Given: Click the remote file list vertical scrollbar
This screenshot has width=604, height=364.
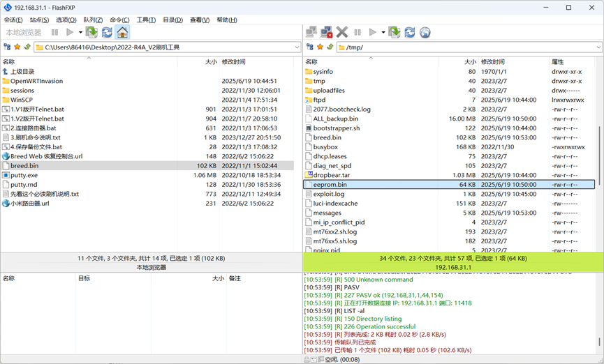Looking at the screenshot, I should pos(599,139).
